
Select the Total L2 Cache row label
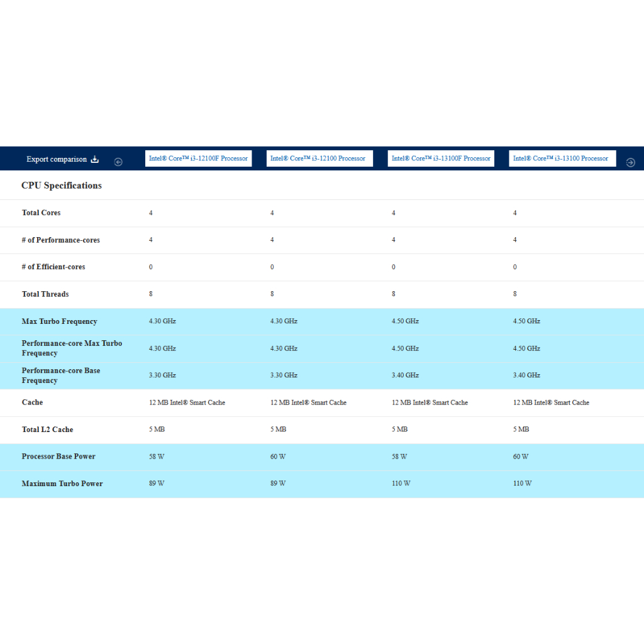(x=48, y=430)
